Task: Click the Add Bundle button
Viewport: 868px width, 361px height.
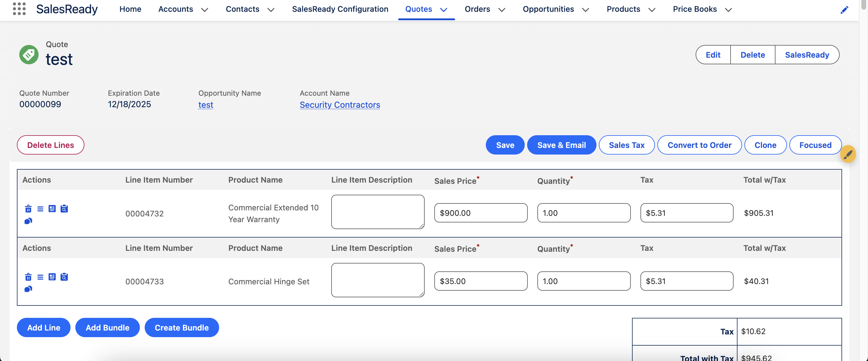Action: (108, 327)
